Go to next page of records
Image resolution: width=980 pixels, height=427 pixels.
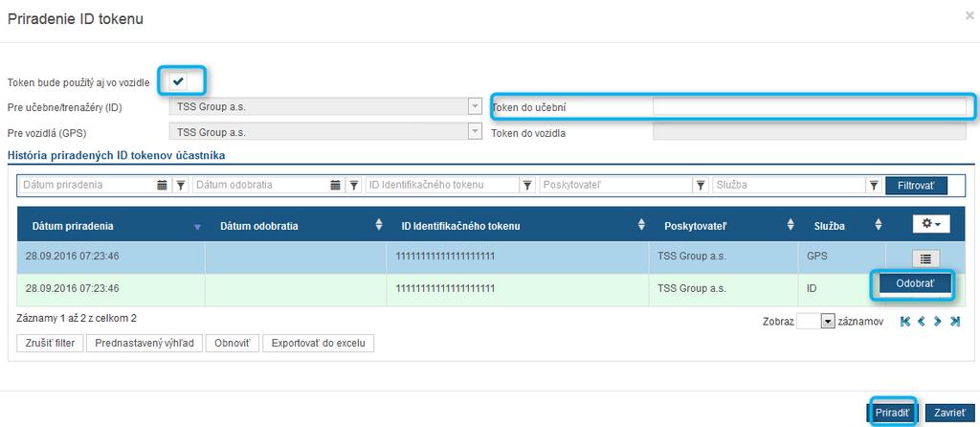click(x=938, y=322)
